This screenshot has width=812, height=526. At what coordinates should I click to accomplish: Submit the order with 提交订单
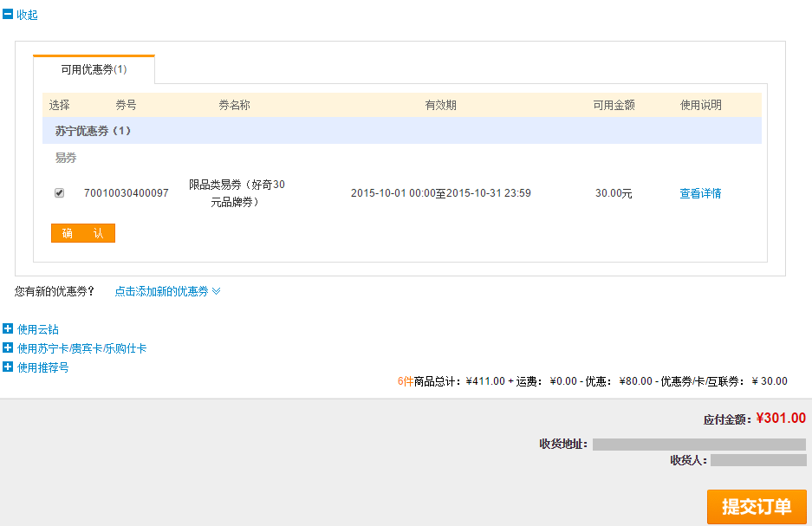pos(757,506)
